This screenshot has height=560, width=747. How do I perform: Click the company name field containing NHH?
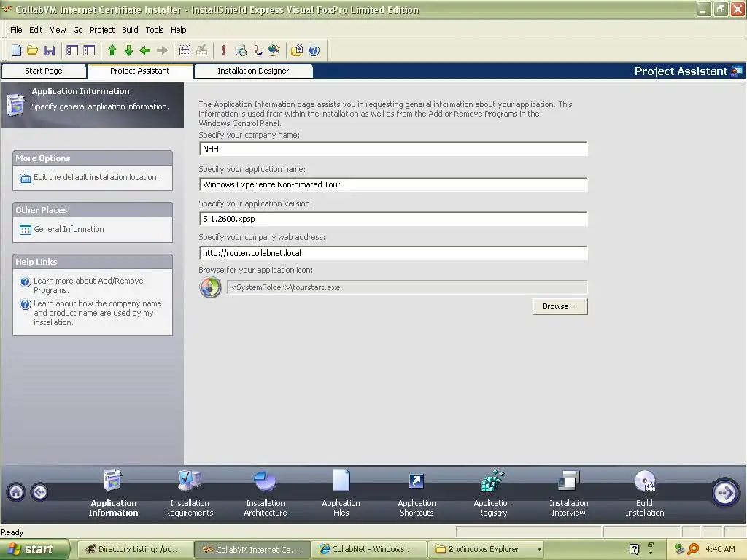click(393, 149)
